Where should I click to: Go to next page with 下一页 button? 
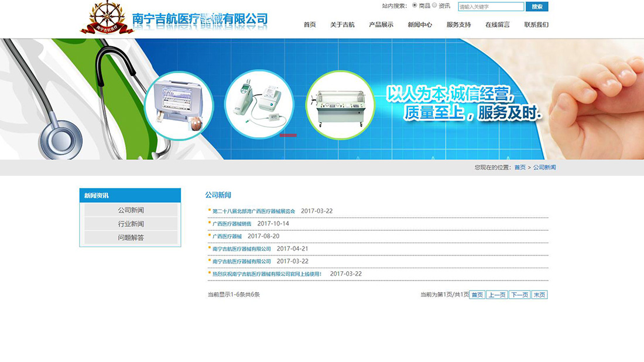tap(519, 295)
